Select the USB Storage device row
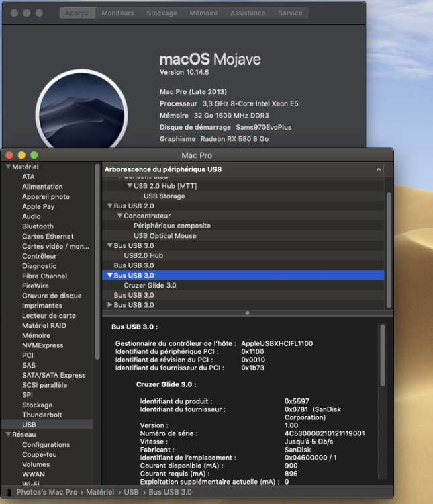 243,196
